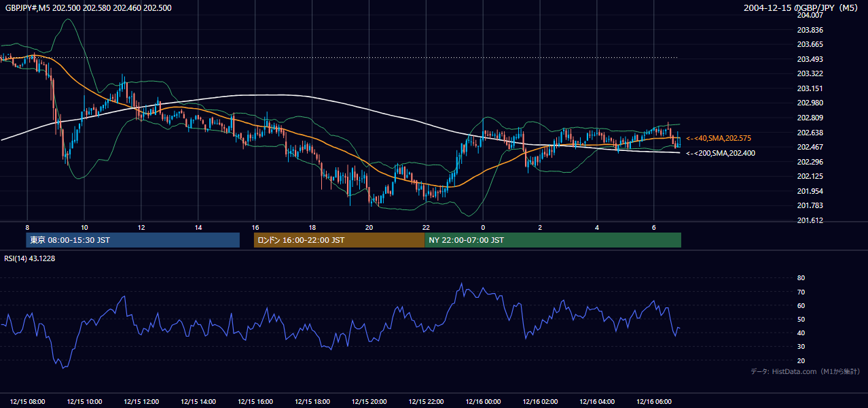This screenshot has width=868, height=408.
Task: Click the hour 22 label under the price chart
Action: click(x=426, y=227)
